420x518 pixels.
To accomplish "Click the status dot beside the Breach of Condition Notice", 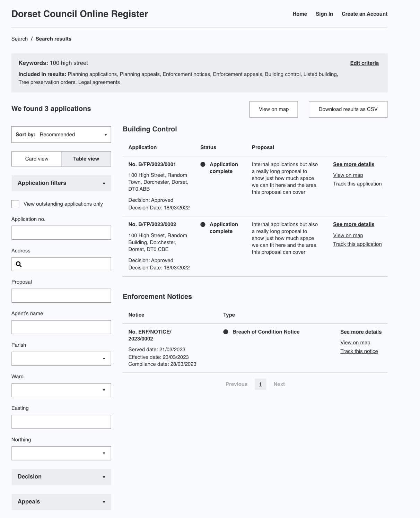I will pos(227,332).
